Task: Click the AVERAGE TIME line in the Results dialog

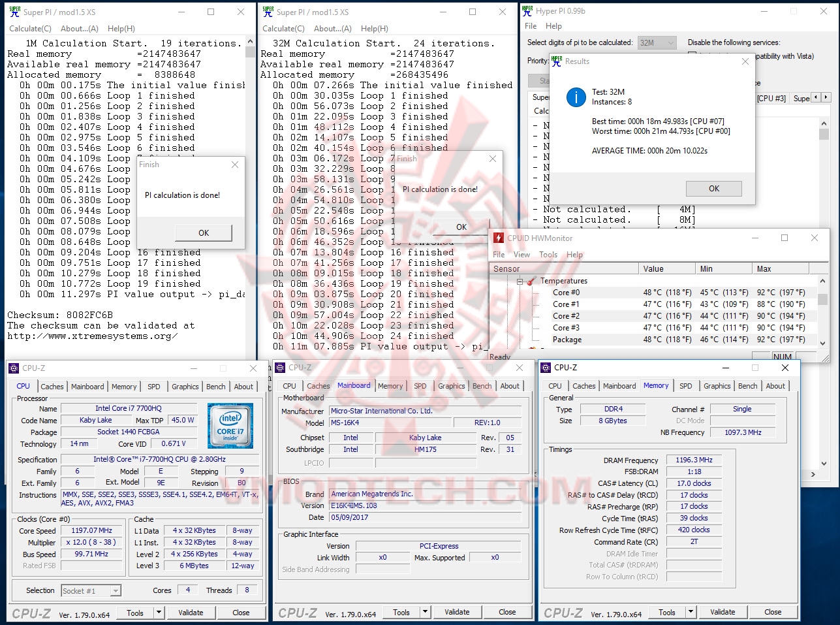Action: pyautogui.click(x=649, y=151)
